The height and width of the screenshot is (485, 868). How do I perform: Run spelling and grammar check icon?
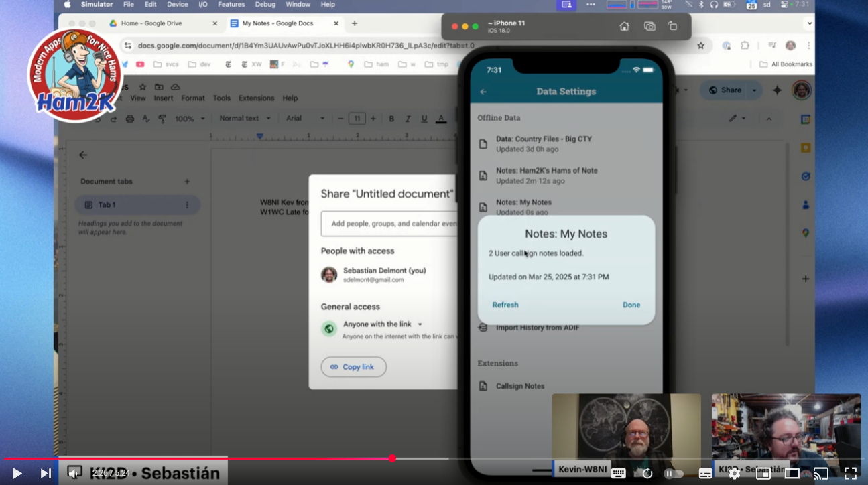[146, 119]
